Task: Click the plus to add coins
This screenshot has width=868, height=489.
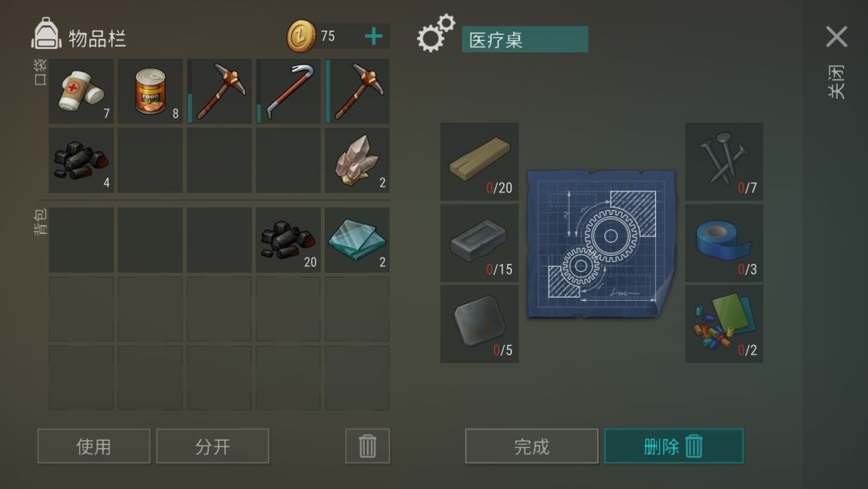Action: click(374, 36)
